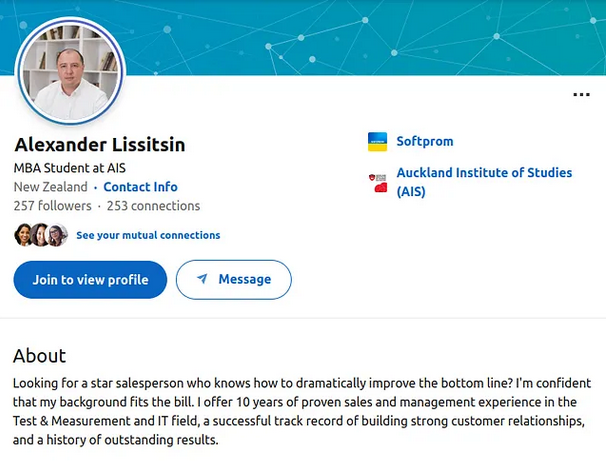606x462 pixels.
Task: Click the Message button
Action: tap(233, 280)
